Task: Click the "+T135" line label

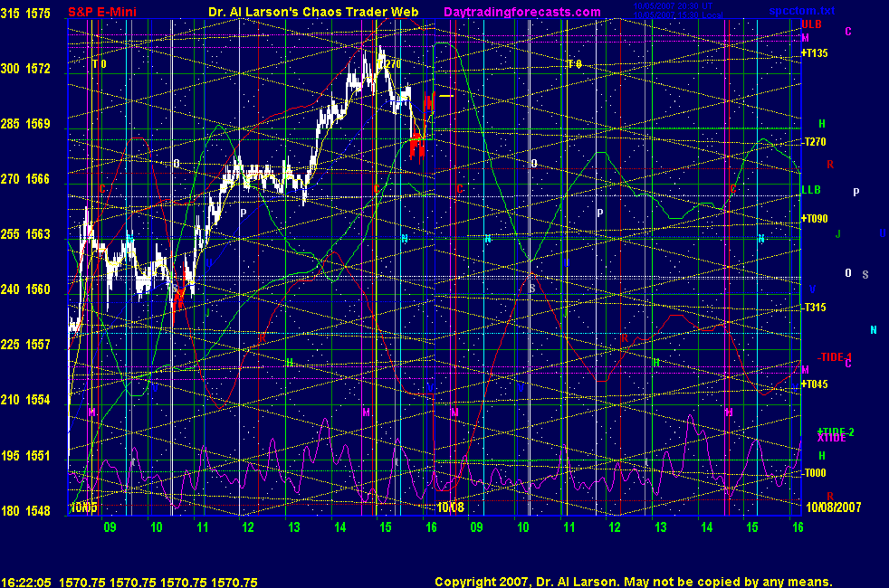Action: (814, 53)
